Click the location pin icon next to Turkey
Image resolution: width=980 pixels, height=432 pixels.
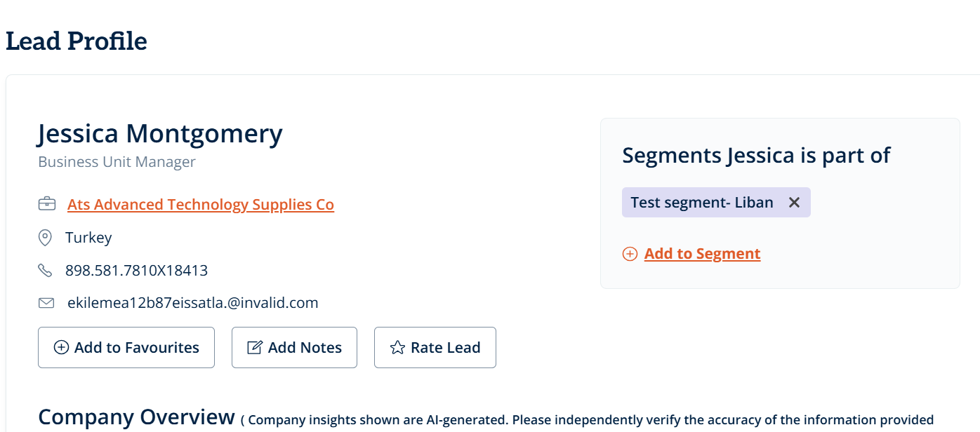coord(45,238)
